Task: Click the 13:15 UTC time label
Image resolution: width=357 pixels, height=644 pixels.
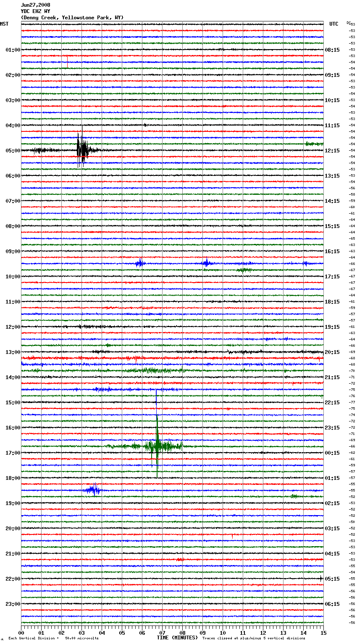Action: pos(332,176)
